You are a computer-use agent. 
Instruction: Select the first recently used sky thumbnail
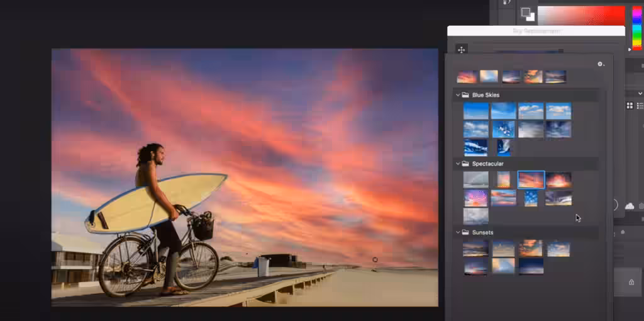click(x=467, y=77)
